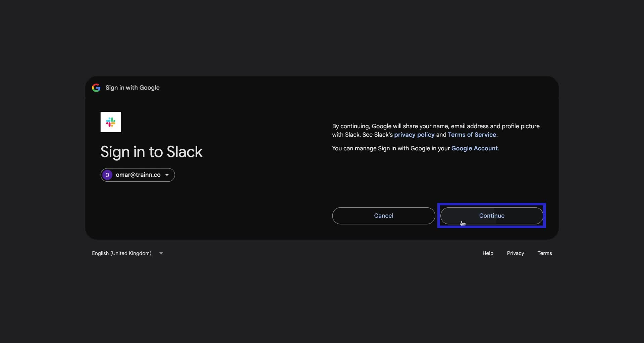Click the avatar inside the account picker
Viewport: 644px width, 343px height.
(x=107, y=175)
